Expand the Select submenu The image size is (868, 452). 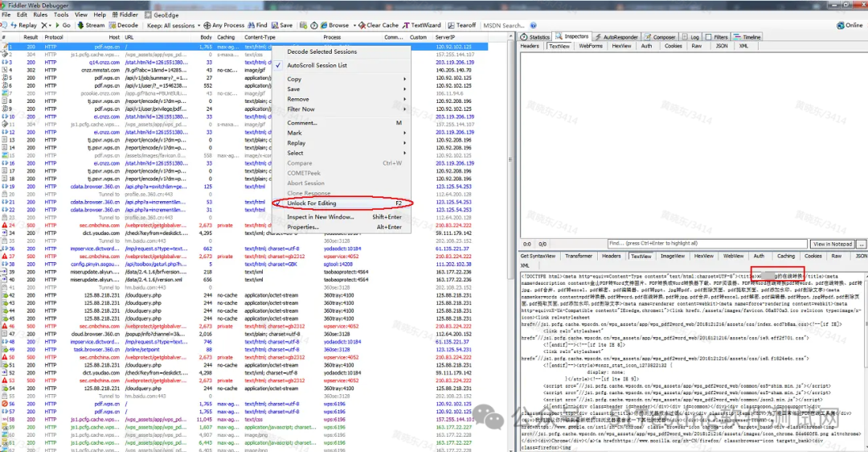coord(341,153)
